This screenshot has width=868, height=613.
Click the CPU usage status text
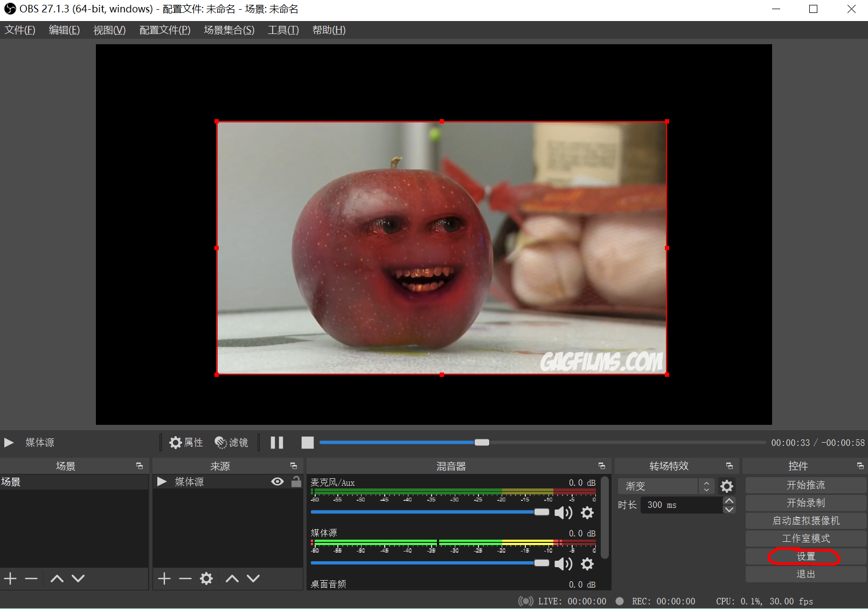click(x=765, y=601)
